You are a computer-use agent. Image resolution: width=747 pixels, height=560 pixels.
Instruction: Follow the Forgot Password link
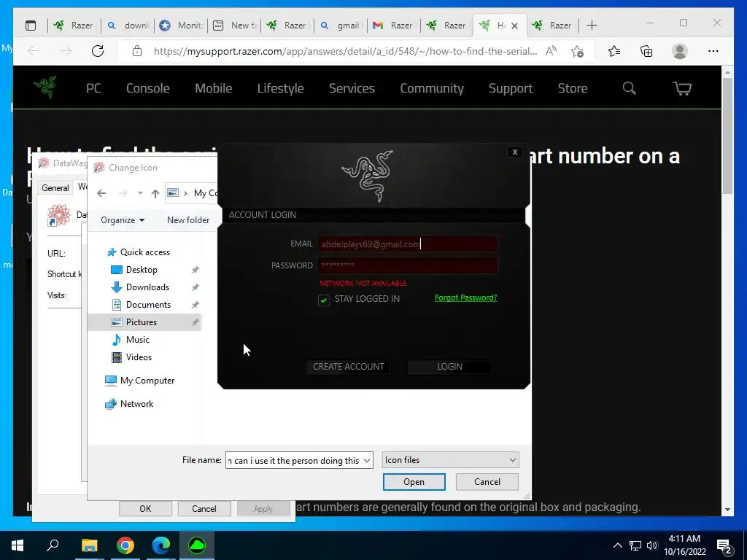tap(465, 297)
